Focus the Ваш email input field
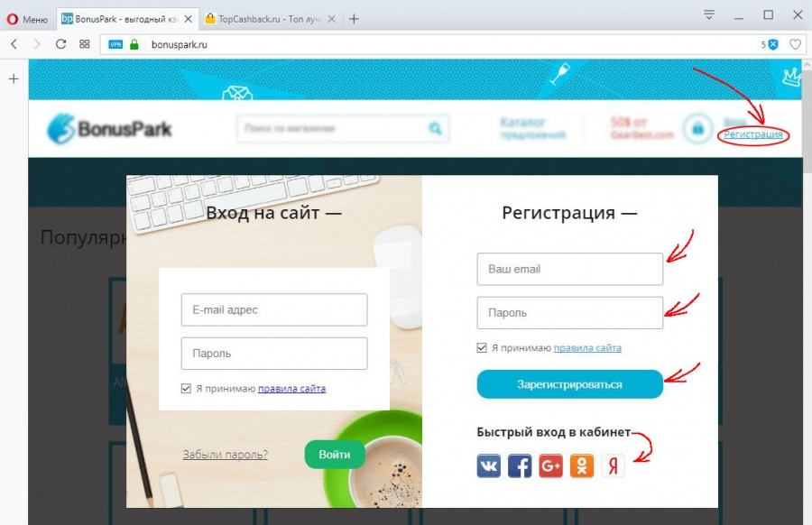 pos(569,269)
